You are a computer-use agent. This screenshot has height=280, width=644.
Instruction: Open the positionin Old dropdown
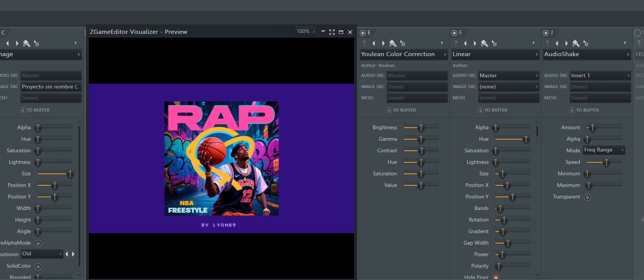coord(42,254)
